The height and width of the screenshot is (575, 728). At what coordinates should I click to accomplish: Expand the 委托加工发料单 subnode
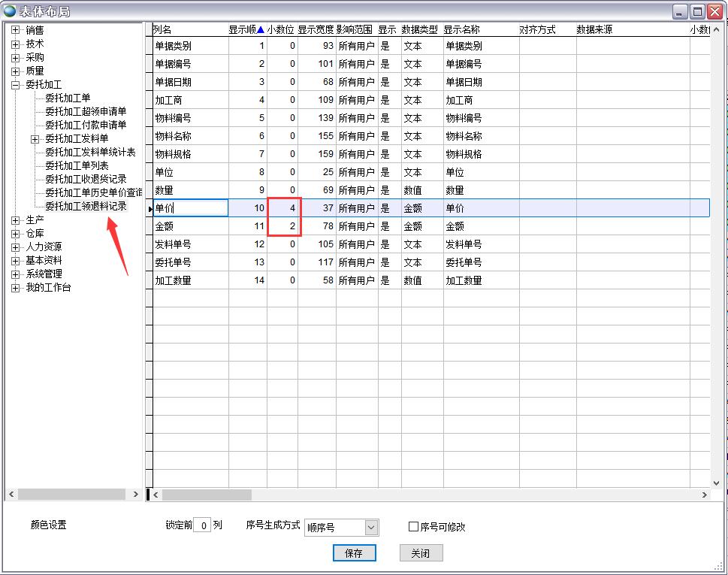point(35,139)
